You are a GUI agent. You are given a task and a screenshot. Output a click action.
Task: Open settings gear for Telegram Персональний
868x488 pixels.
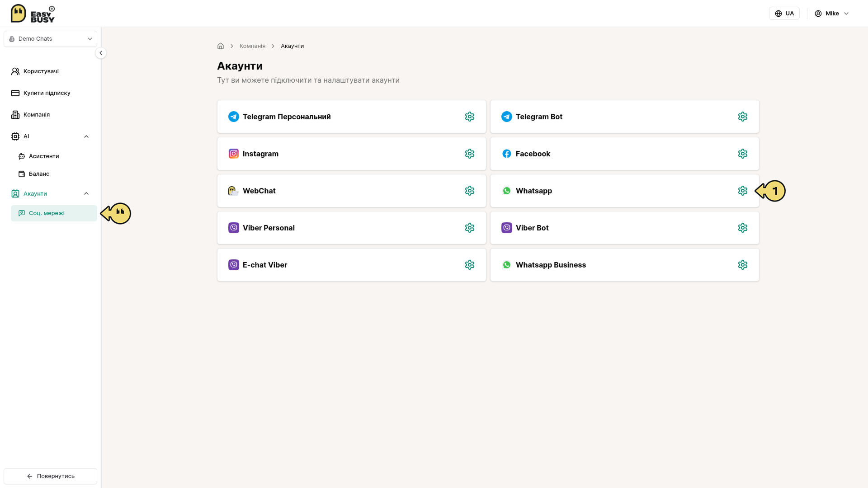[470, 117]
